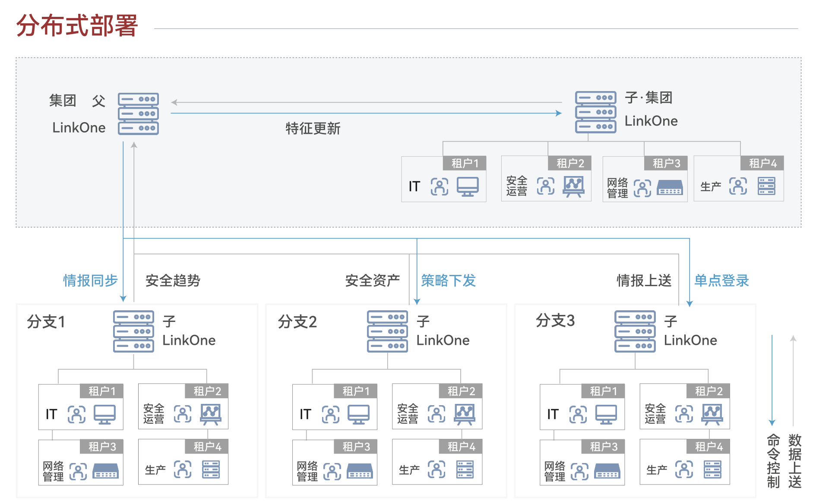The width and height of the screenshot is (816, 504).
Task: Click the monitor icon in 子·集团 租户1
Action: click(468, 187)
